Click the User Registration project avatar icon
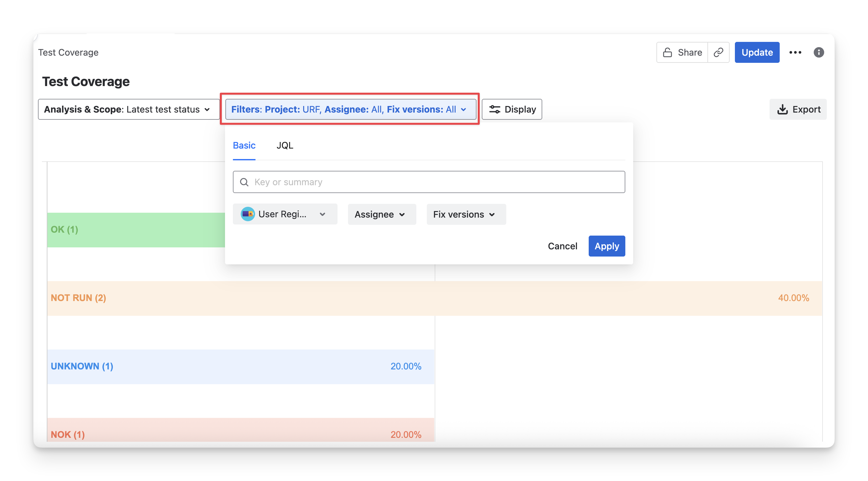This screenshot has height=481, width=868. click(248, 214)
